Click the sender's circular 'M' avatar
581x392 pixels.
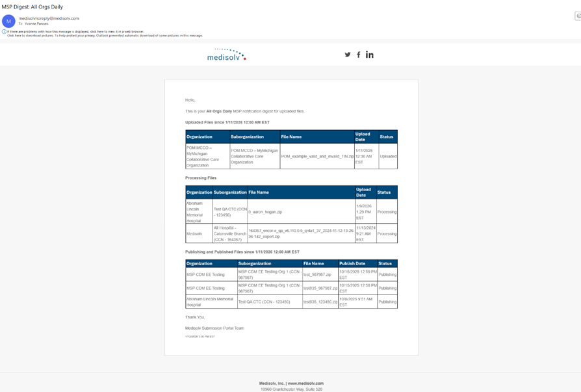(x=8, y=21)
